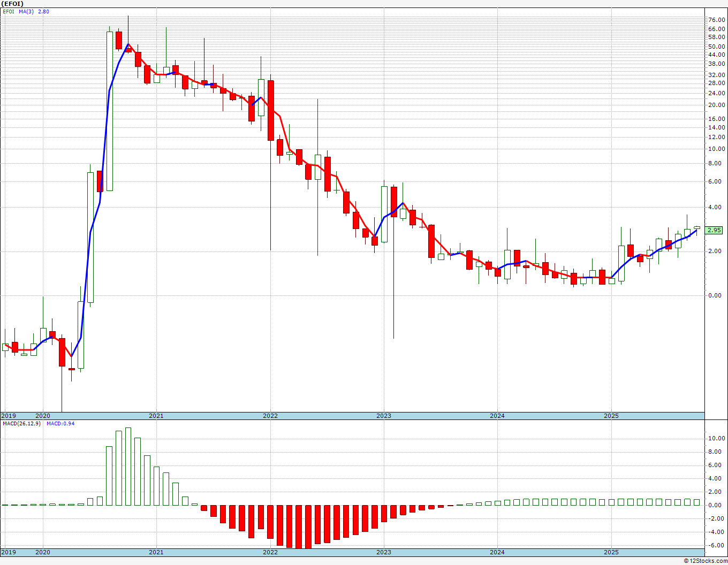Select the 20.00 price axis label

coord(716,105)
